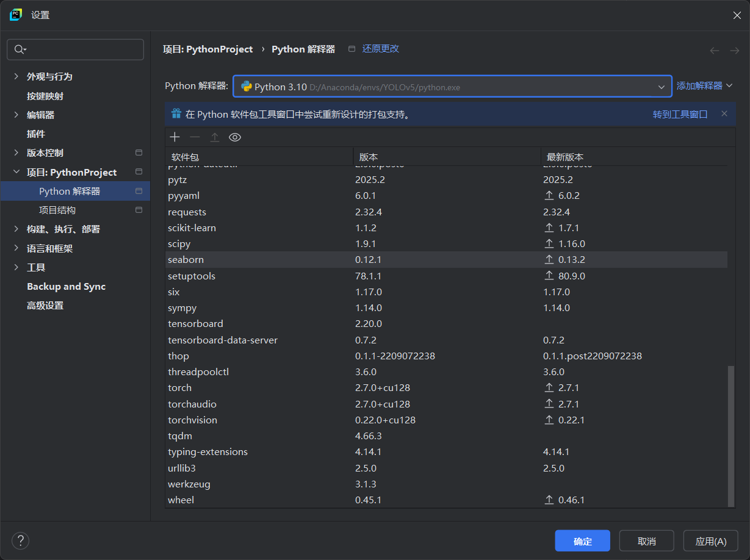Viewport: 750px width, 560px height.
Task: Click the upgrade arrow next to wheel 0.46.1
Action: 549,500
